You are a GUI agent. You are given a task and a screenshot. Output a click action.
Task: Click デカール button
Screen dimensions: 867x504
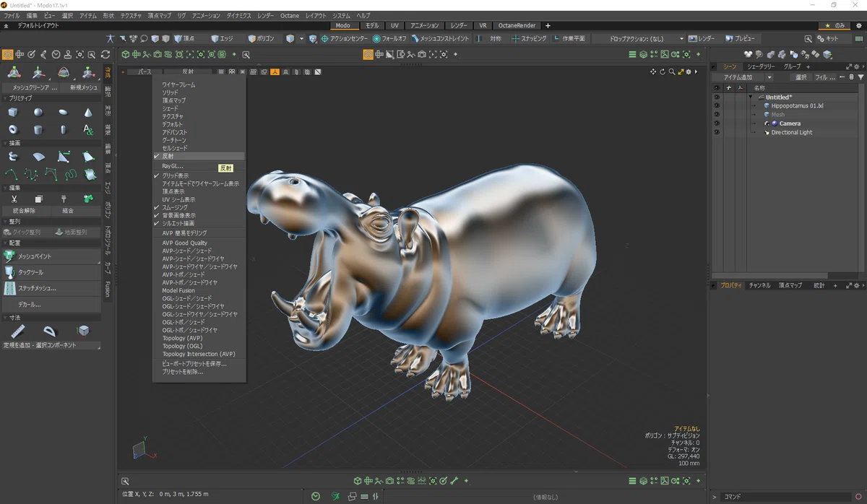click(x=51, y=305)
